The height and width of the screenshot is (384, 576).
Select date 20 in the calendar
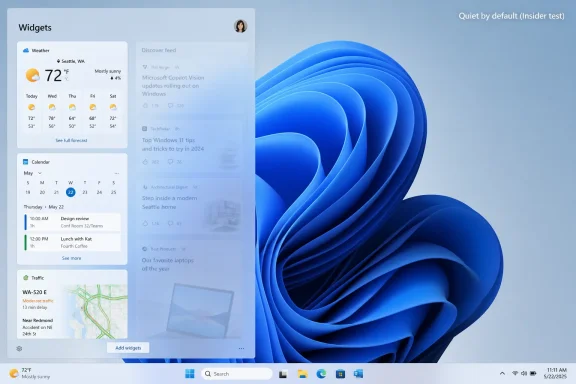point(42,192)
